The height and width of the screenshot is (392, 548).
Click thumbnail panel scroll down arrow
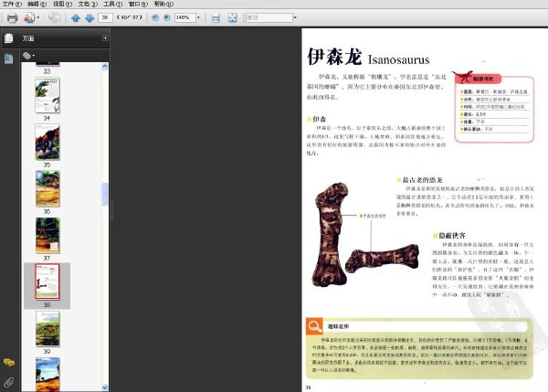pos(105,387)
